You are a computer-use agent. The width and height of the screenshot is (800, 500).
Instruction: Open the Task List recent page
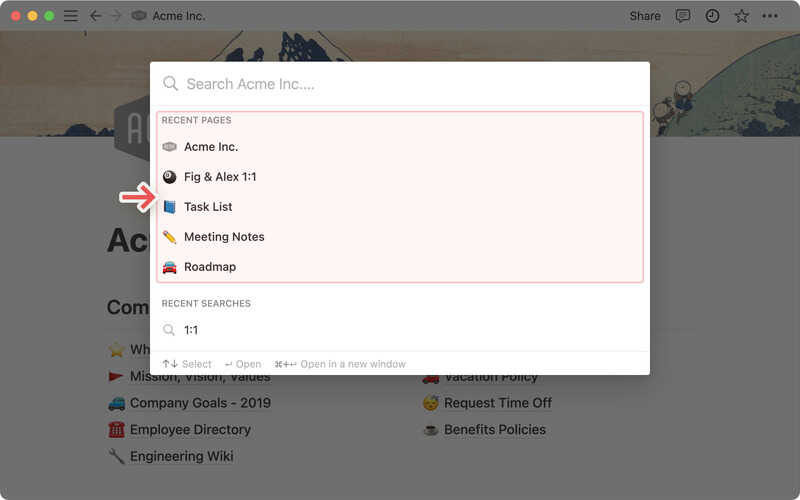pos(400,207)
